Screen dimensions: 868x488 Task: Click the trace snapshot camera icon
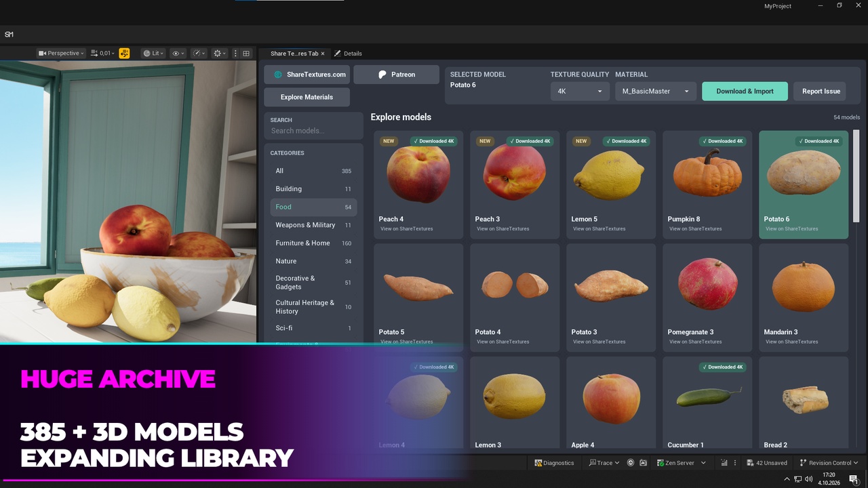click(x=644, y=463)
